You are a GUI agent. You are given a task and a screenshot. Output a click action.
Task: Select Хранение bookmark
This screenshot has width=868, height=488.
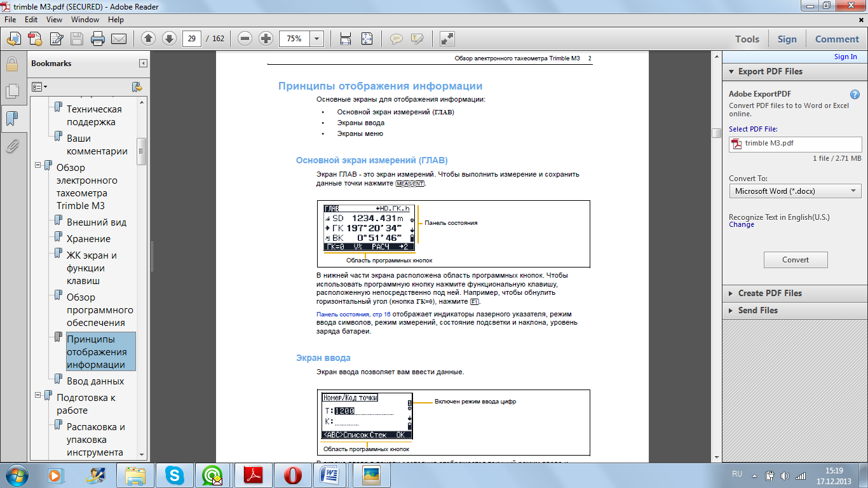coord(88,239)
